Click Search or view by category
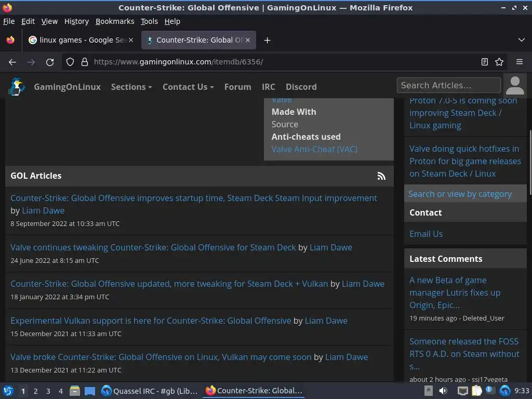Screen dimensions: 532x399 (x=460, y=194)
